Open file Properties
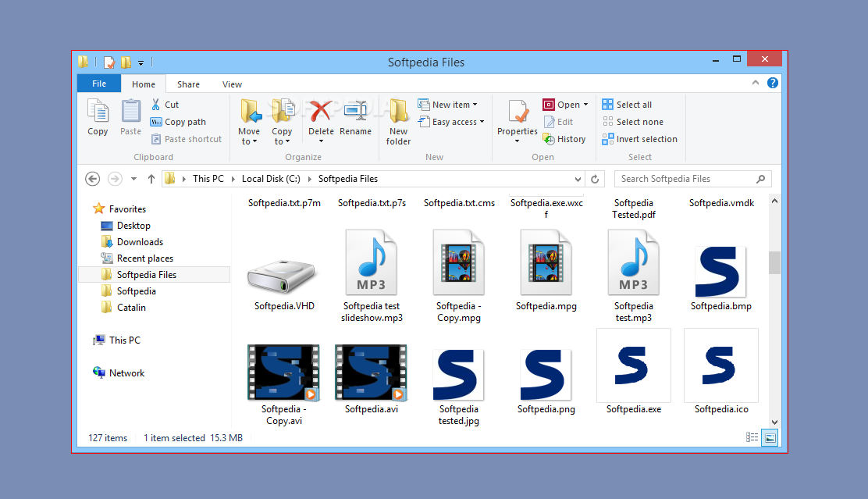868x499 pixels. click(517, 120)
